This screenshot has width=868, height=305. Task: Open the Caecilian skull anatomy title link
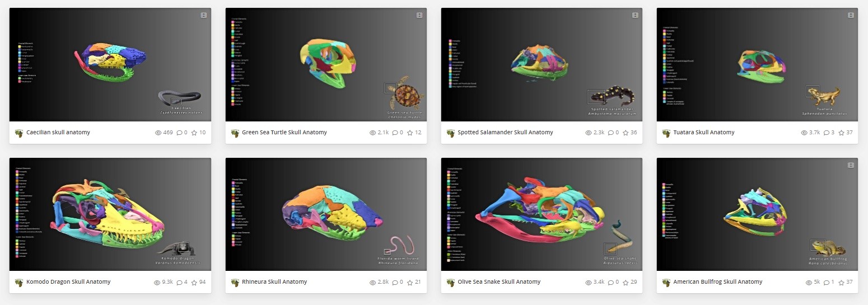click(x=58, y=133)
